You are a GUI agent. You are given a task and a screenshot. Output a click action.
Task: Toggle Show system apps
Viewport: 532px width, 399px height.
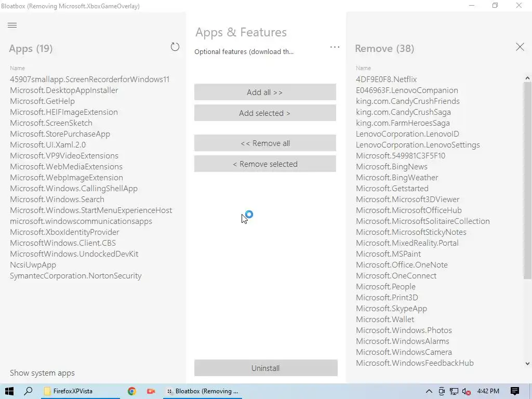point(42,373)
